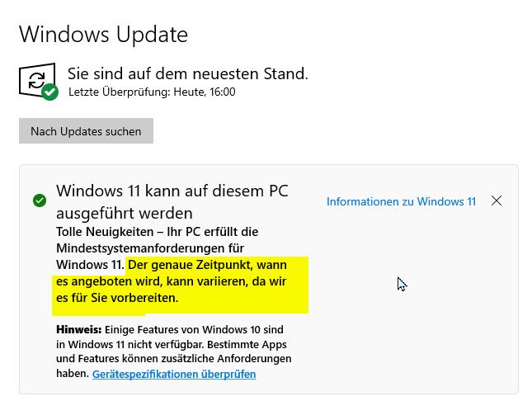Viewport: 532px width, 401px height.
Task: Click the Windows Update sync arrows icon
Action: point(36,81)
